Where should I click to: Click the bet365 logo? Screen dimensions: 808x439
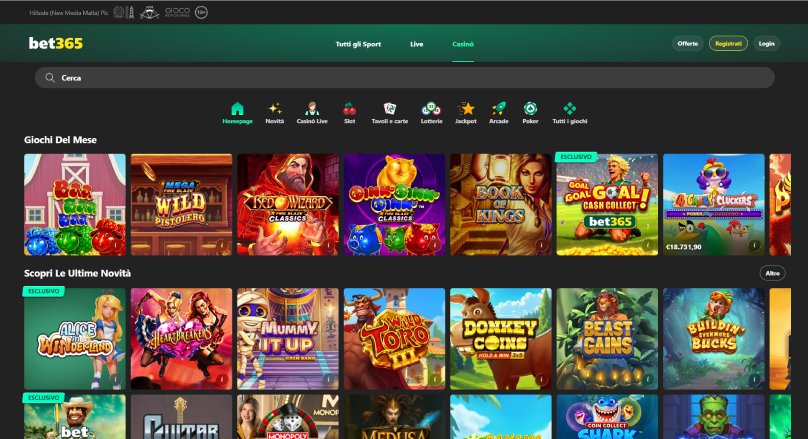tap(56, 43)
